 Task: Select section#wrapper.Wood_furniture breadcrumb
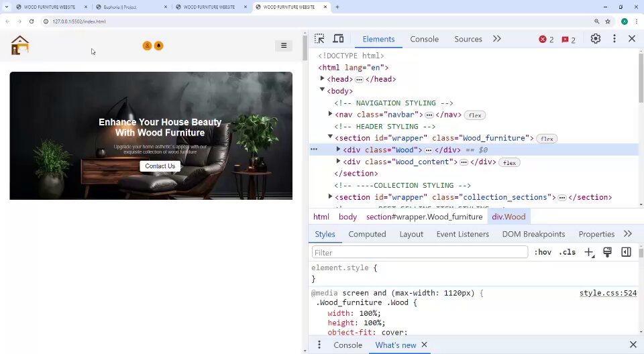tap(424, 217)
